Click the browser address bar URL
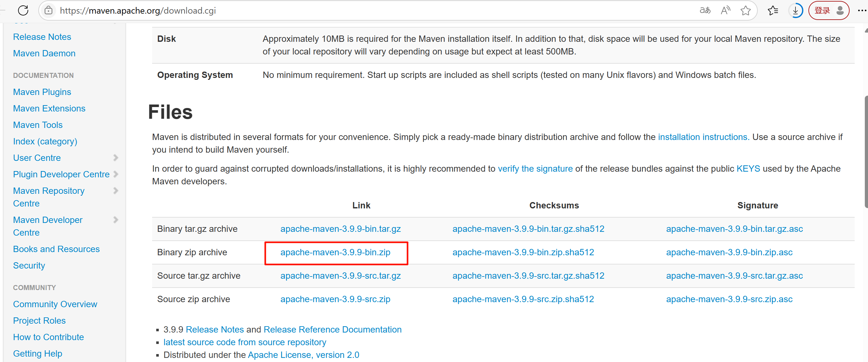The height and width of the screenshot is (362, 868). (x=138, y=10)
